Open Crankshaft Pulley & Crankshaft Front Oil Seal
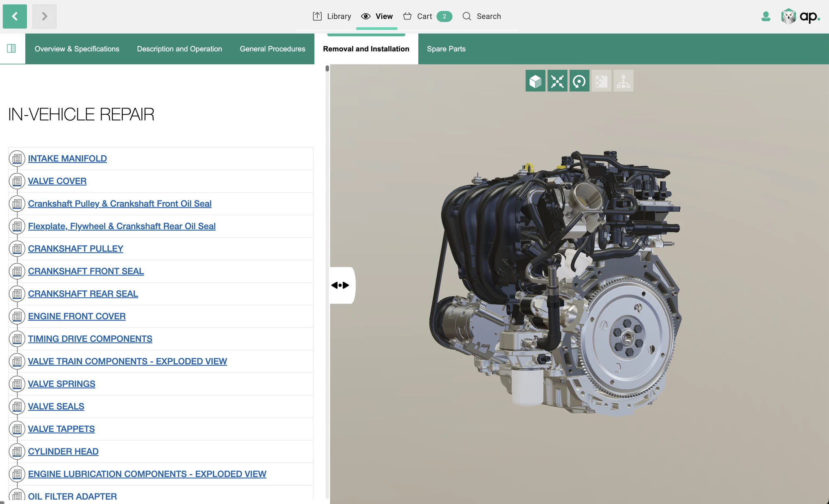This screenshot has width=829, height=504. (120, 204)
